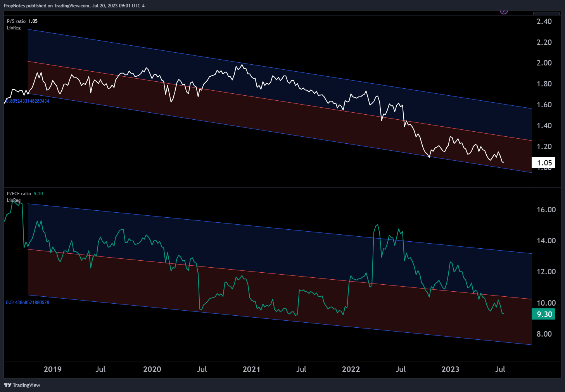Click the 2.20 tick on upper price axis
The image size is (565, 392).
(544, 43)
